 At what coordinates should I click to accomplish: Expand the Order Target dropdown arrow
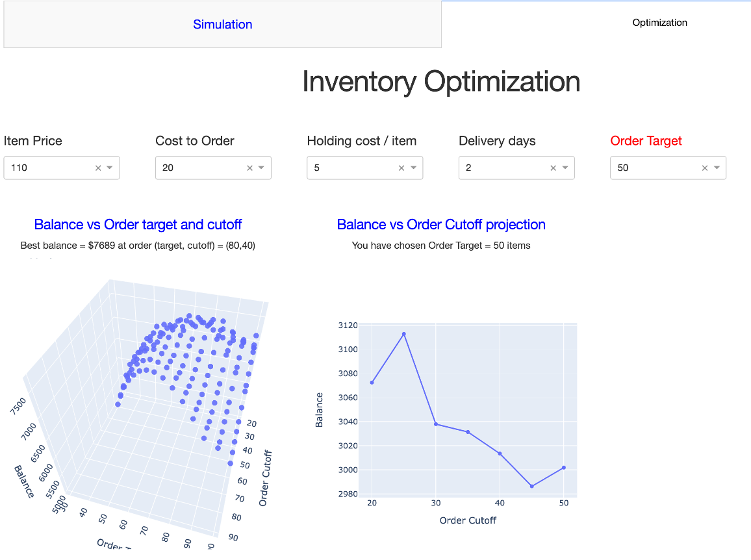[717, 168]
